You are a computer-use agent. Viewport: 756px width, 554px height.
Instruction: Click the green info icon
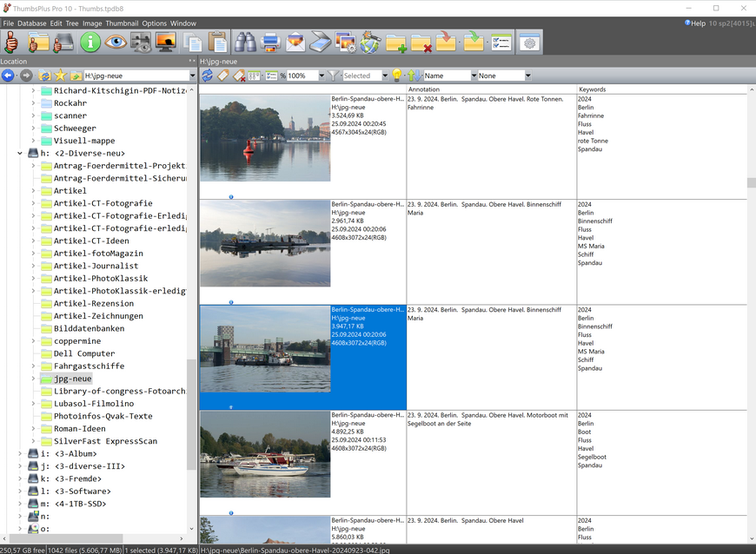(90, 42)
